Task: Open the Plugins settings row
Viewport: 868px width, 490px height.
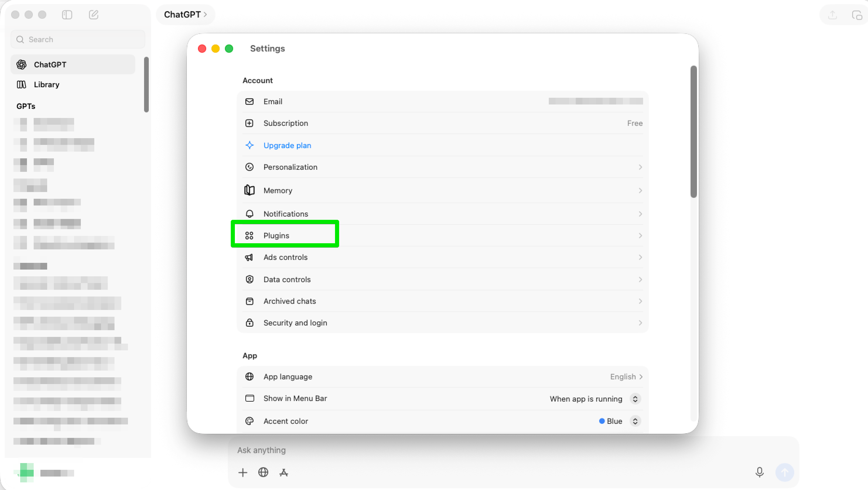Action: 442,235
